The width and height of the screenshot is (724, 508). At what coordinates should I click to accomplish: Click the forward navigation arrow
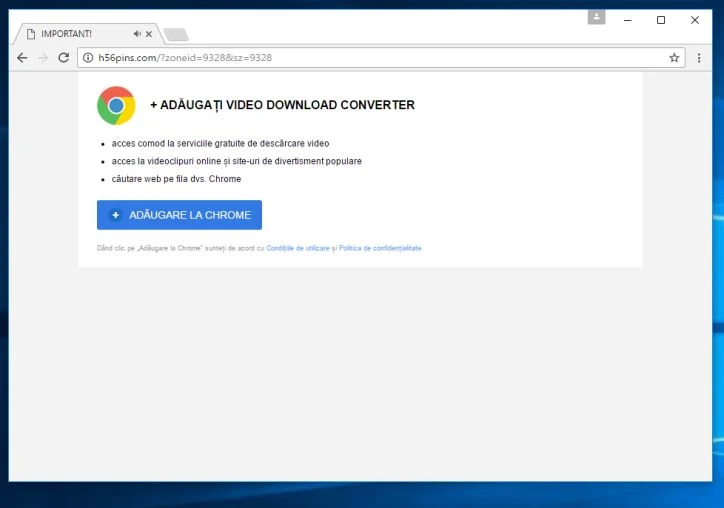click(x=43, y=58)
